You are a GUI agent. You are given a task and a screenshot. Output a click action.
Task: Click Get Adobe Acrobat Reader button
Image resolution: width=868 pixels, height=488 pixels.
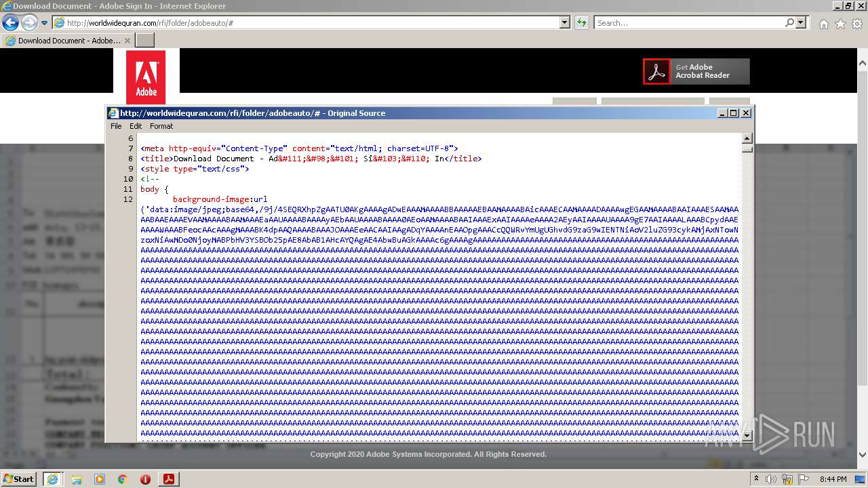point(696,71)
